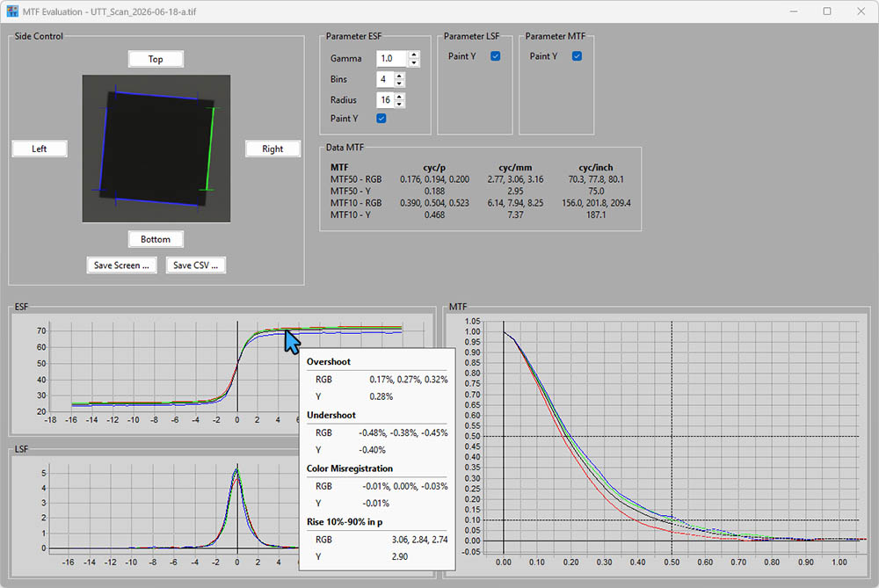
Task: Decrement the Bins spinner down arrow
Action: tap(399, 83)
